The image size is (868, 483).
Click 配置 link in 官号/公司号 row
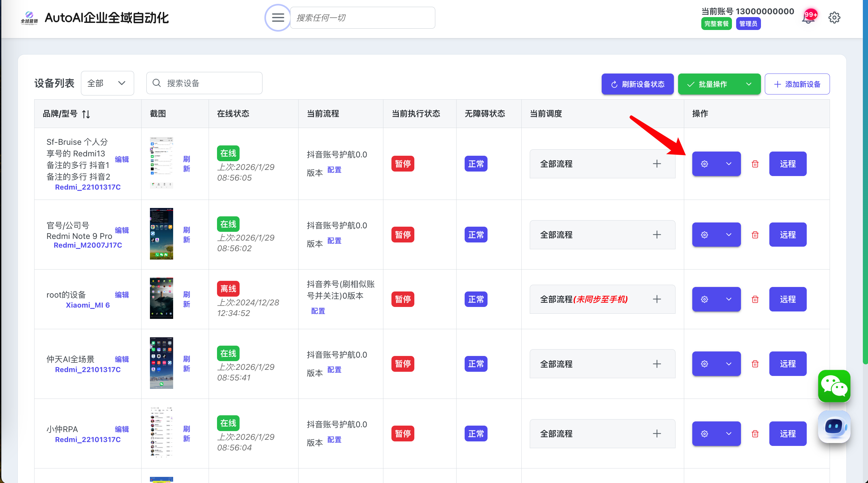coord(334,241)
